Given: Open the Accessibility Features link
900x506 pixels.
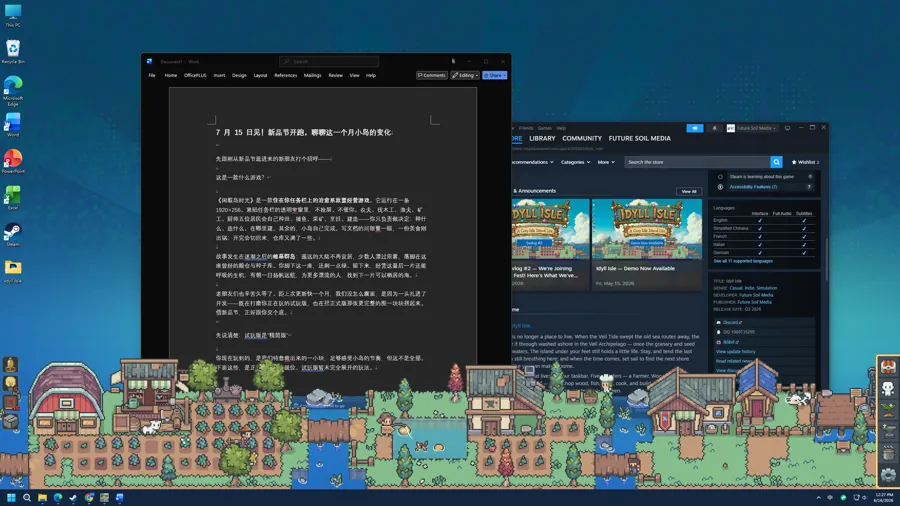Looking at the screenshot, I should [x=753, y=186].
